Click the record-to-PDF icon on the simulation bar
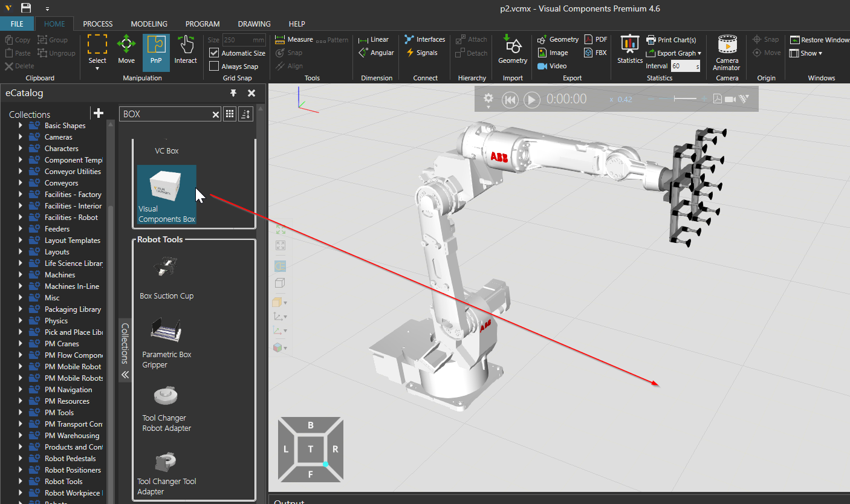 coord(718,99)
